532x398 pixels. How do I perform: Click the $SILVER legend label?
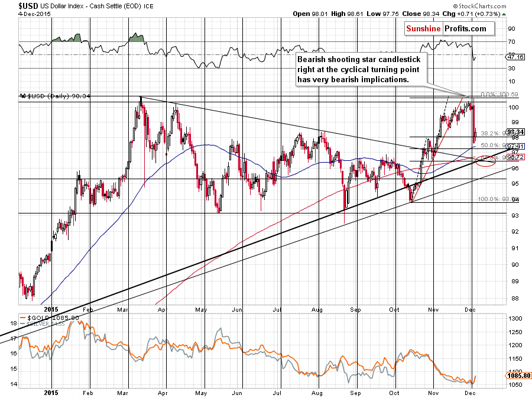click(43, 324)
